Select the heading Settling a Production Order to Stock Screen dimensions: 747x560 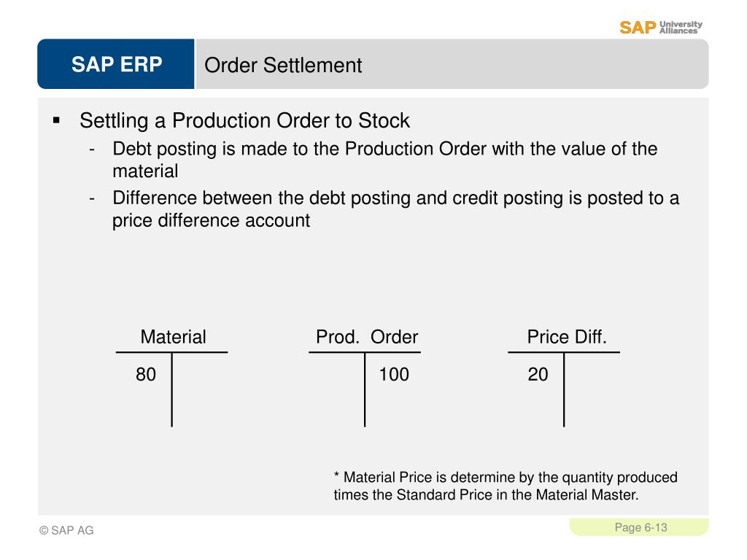click(x=244, y=120)
